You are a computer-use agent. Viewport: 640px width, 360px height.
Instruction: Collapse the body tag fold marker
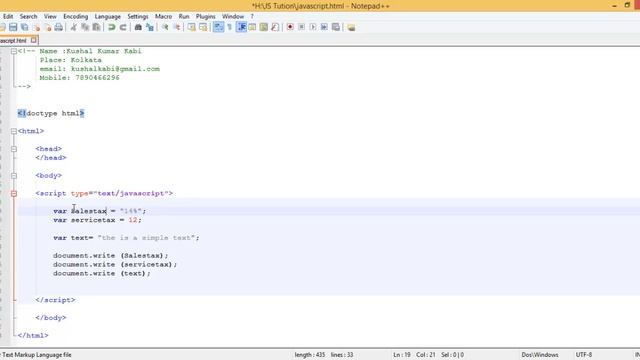click(14, 176)
